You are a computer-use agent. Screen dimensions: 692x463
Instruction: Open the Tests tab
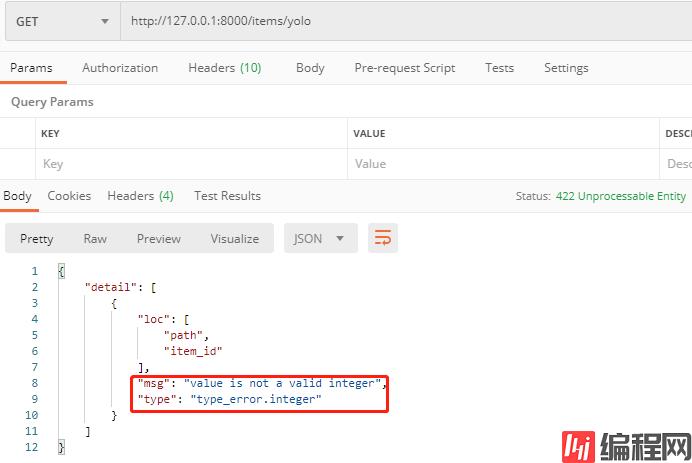click(499, 68)
